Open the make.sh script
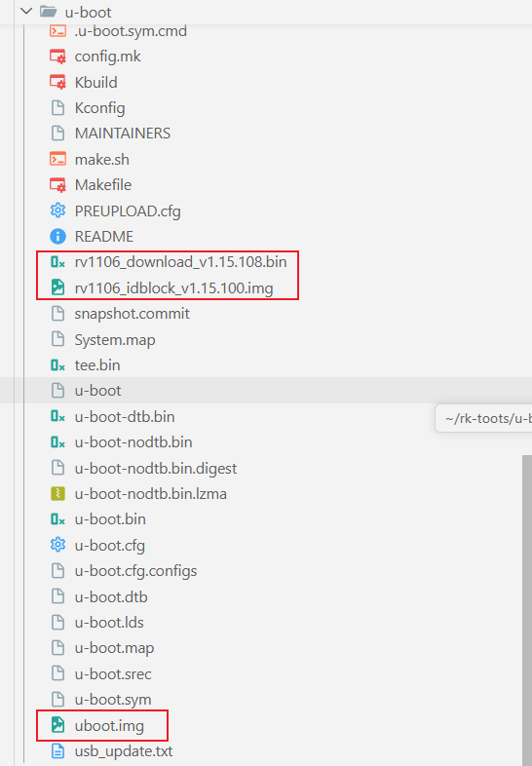Image resolution: width=532 pixels, height=766 pixels. [101, 159]
